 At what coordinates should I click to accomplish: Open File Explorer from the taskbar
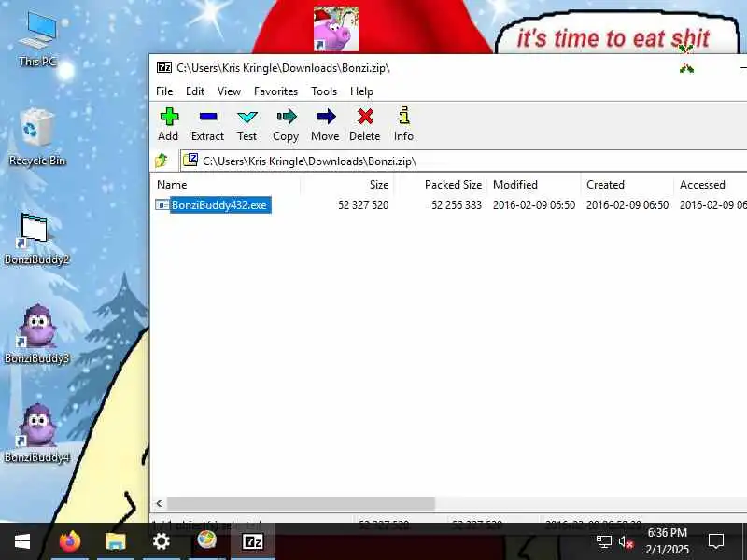click(x=115, y=541)
